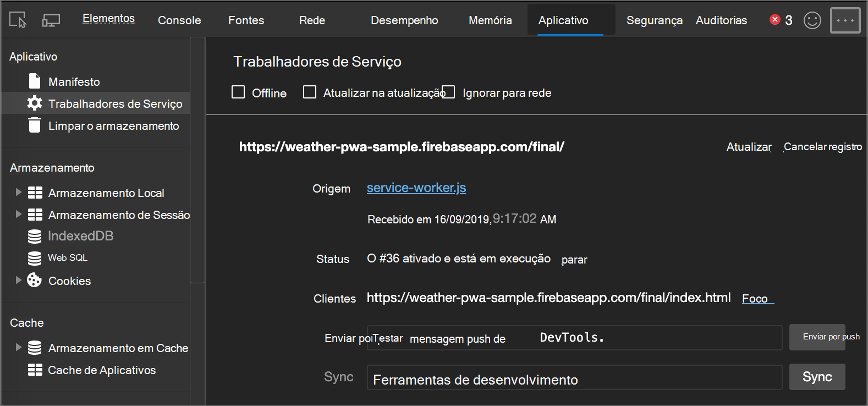Open the smiley feedback icon
868x406 pixels.
(x=812, y=20)
